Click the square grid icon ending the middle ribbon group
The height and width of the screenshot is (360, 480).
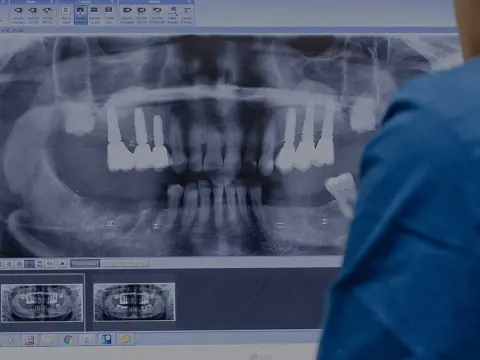click(109, 10)
